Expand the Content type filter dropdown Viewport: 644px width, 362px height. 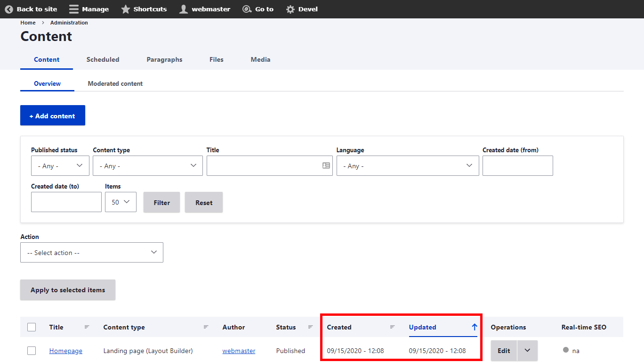pyautogui.click(x=147, y=166)
